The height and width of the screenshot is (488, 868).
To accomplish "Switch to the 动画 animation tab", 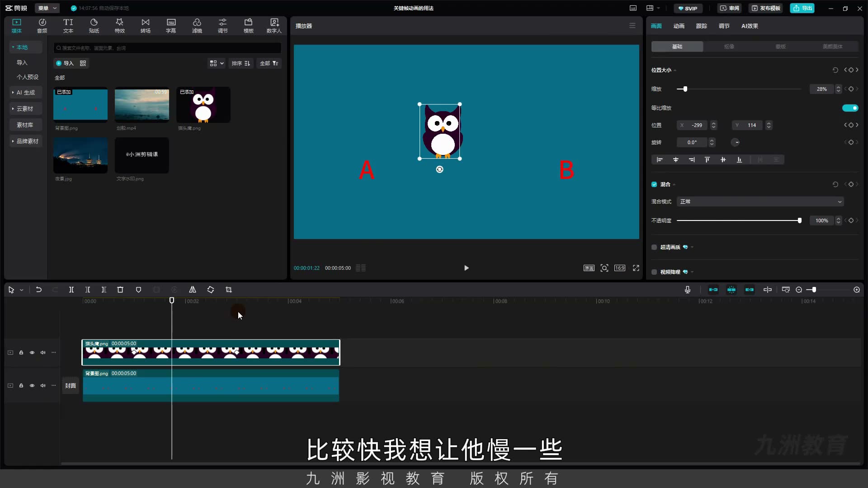I will [679, 26].
